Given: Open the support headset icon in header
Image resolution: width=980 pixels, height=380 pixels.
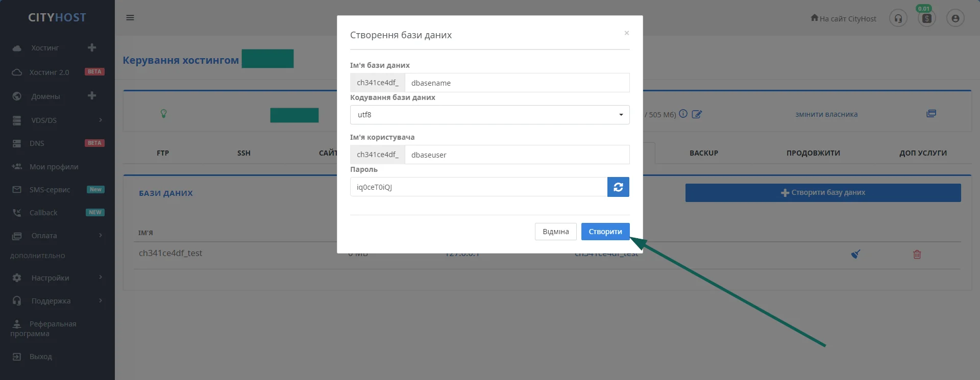Looking at the screenshot, I should [x=898, y=19].
